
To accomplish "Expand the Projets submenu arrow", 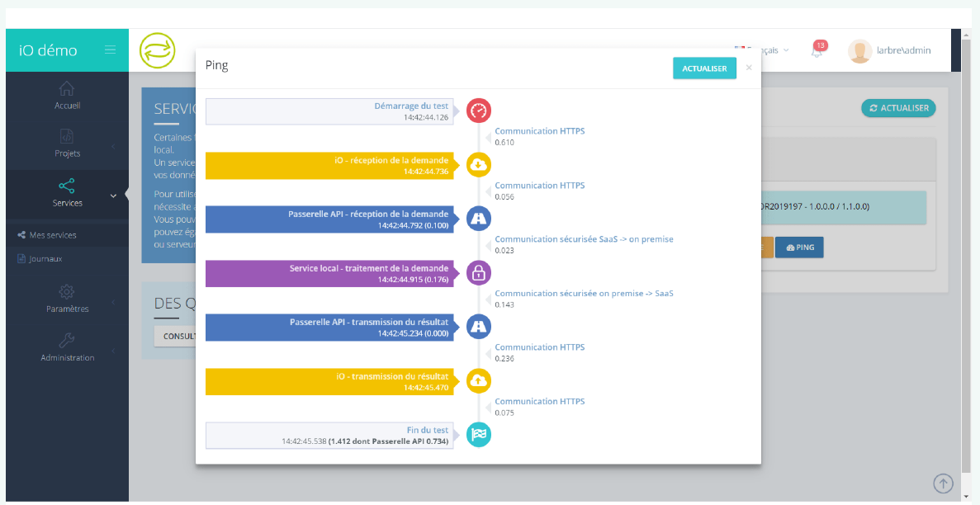I will click(x=113, y=147).
